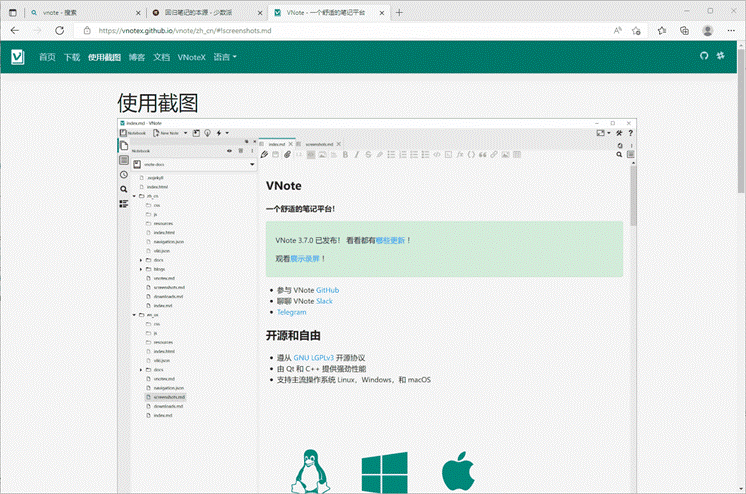
Task: Toggle Bold formatting in editor toolbar
Action: click(345, 154)
